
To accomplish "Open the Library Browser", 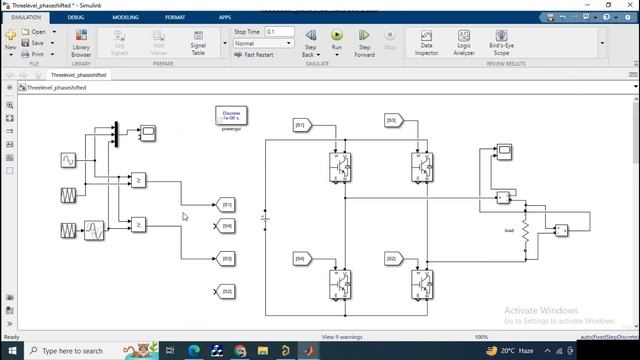I will pos(81,43).
